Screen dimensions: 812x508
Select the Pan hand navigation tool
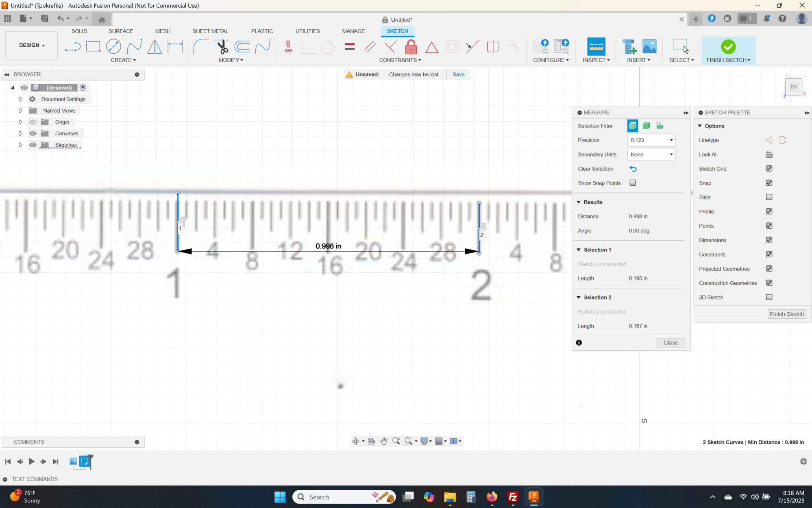[x=383, y=441]
